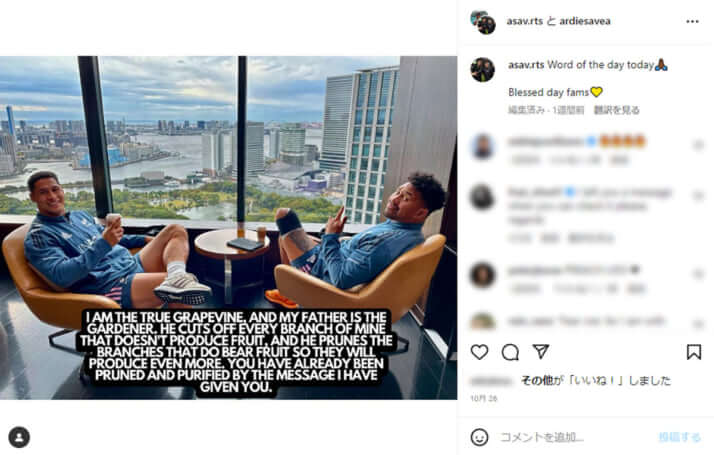Open the three-dot more options menu
The image size is (714, 455).
pos(692,21)
